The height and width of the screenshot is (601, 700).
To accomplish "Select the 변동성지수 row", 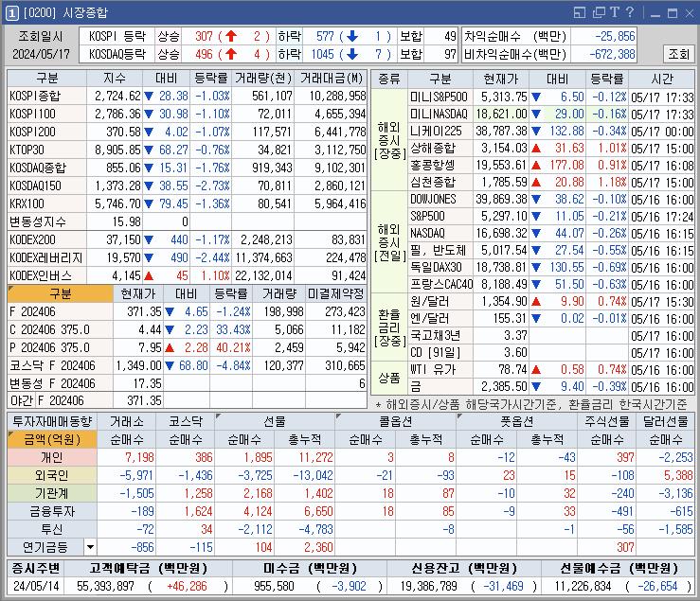I will [x=187, y=221].
